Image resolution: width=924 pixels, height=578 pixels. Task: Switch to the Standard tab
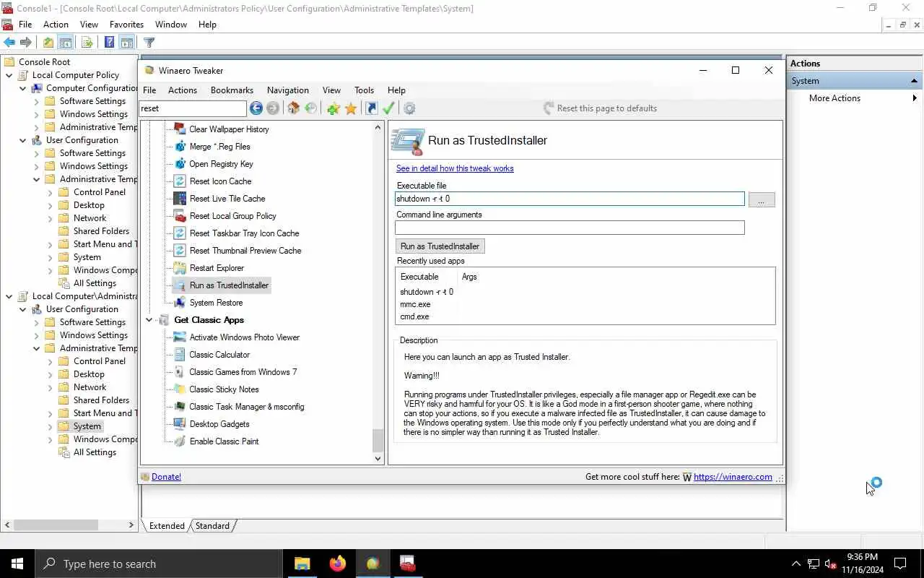pyautogui.click(x=212, y=526)
